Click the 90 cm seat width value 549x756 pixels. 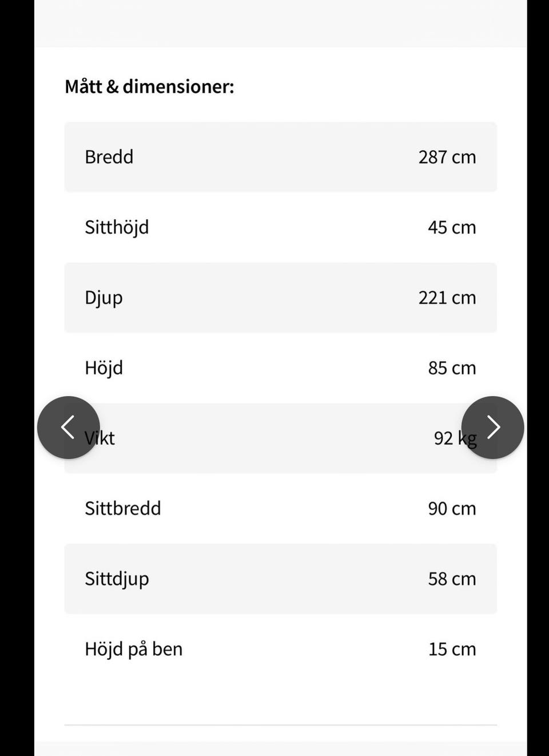[x=452, y=509]
